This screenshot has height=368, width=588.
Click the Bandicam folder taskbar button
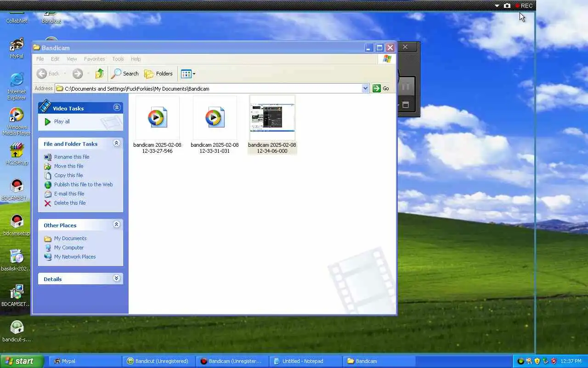tap(379, 361)
